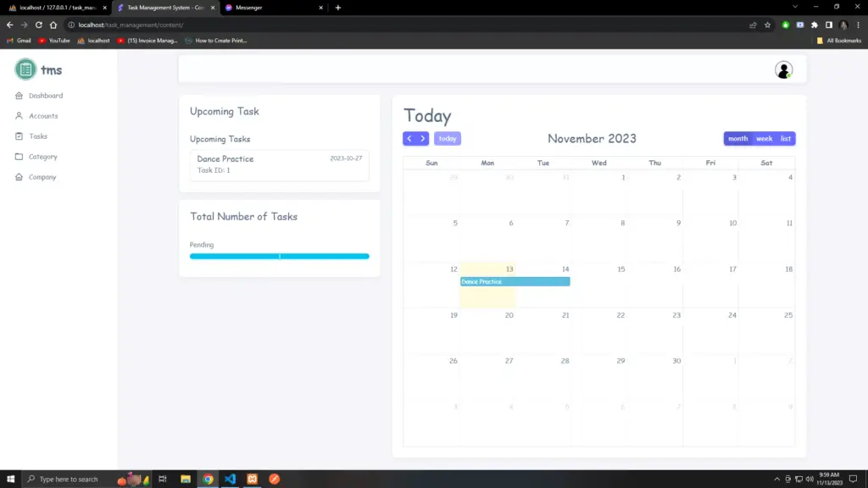
Task: Click the Tasks calendar icon in sidebar
Action: 19,136
